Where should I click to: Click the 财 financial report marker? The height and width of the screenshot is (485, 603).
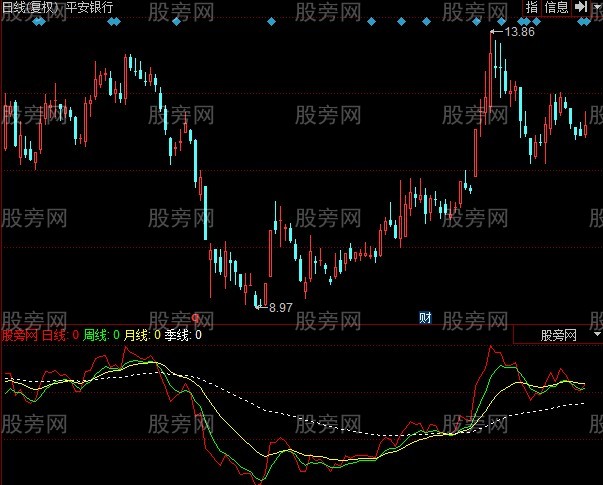point(425,318)
